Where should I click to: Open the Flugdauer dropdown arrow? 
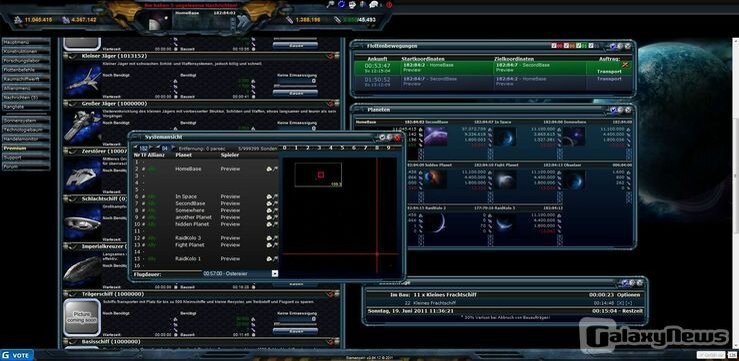[x=275, y=274]
